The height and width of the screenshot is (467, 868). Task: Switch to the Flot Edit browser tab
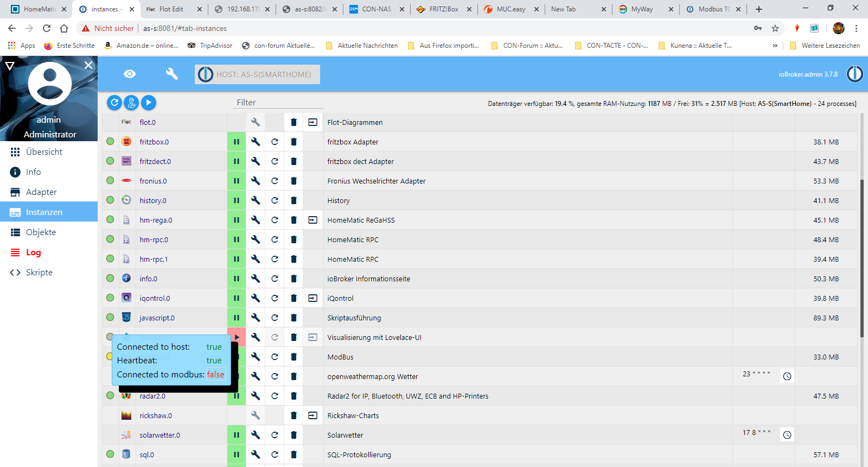click(x=174, y=9)
